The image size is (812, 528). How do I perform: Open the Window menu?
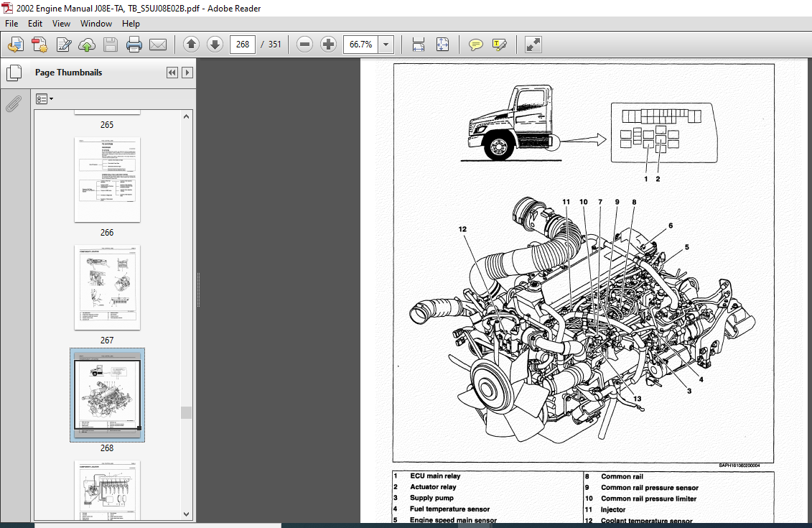coord(96,23)
